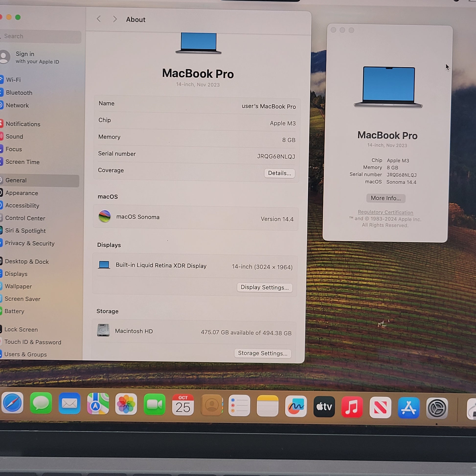Select Desktop & Dock in sidebar
The height and width of the screenshot is (476, 476).
click(x=27, y=261)
